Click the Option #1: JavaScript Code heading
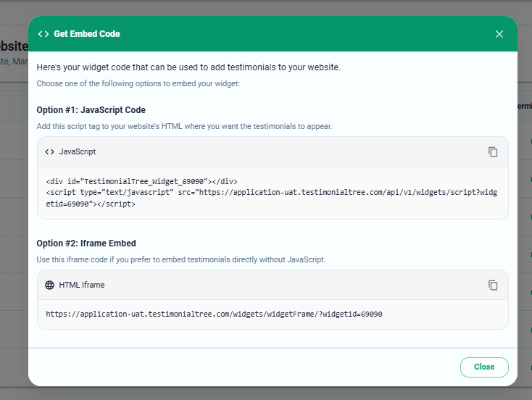 coord(91,110)
